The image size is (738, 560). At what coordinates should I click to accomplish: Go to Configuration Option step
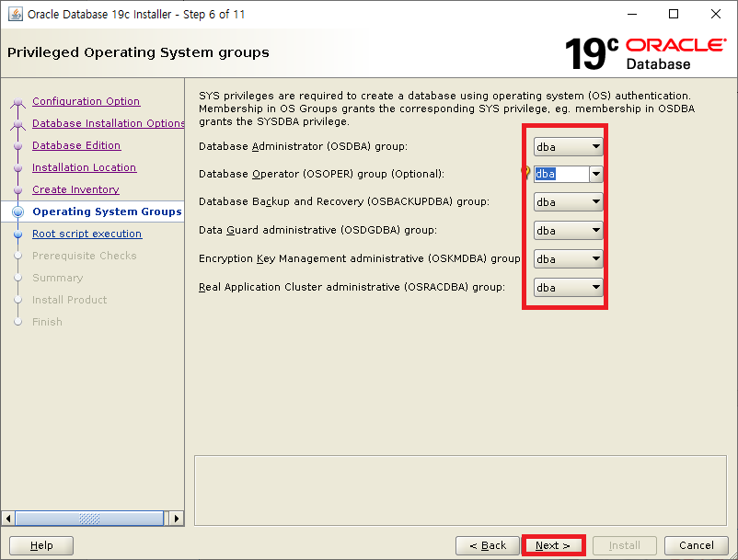click(x=86, y=101)
